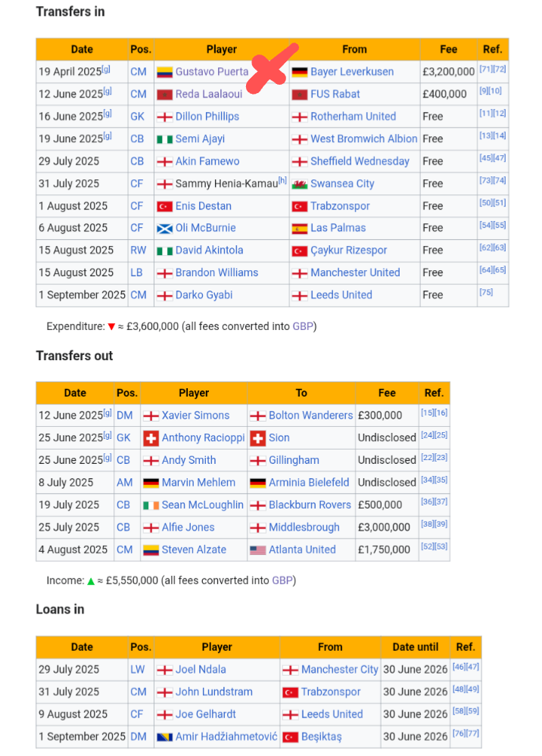542x756 pixels.
Task: Click the Ireland flag beside Sean McLoughlin
Action: pos(151,506)
